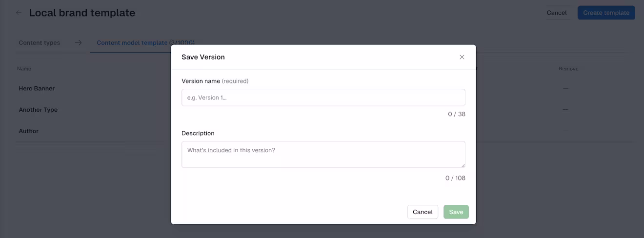Click the arrow icon between the tabs

point(79,43)
